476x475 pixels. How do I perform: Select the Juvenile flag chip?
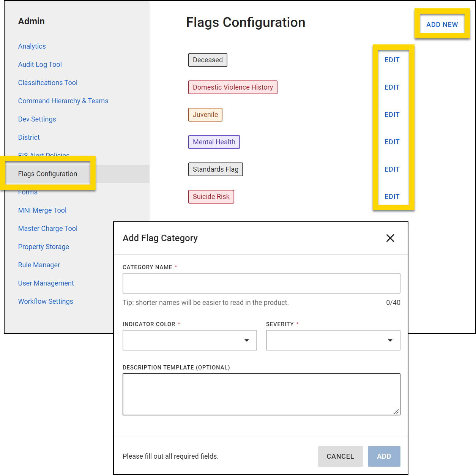[205, 114]
